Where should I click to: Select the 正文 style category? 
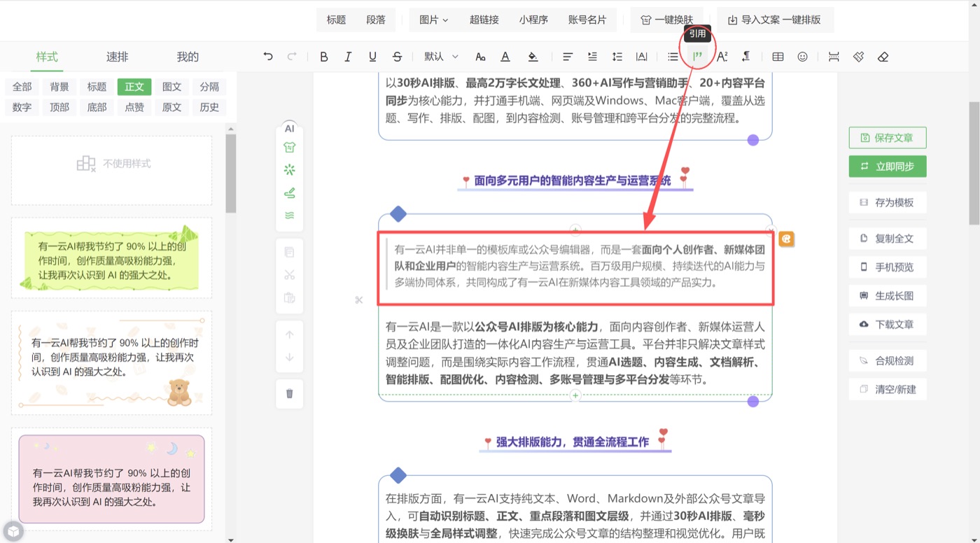coord(134,87)
